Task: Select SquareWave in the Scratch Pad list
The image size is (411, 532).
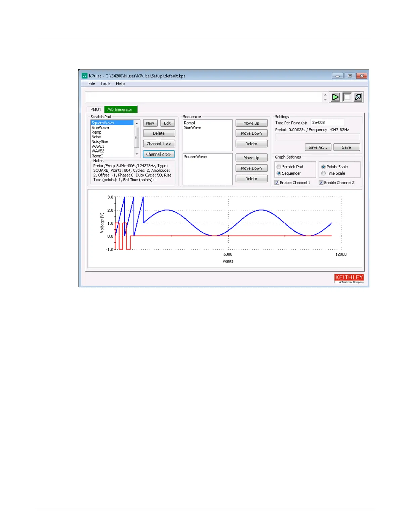Action: (x=112, y=123)
